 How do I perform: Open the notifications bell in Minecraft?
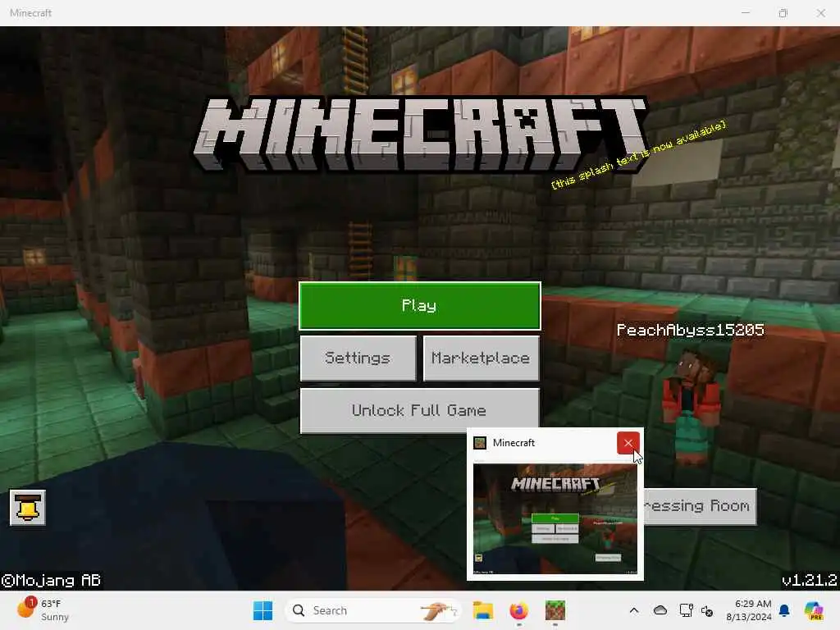click(x=27, y=507)
